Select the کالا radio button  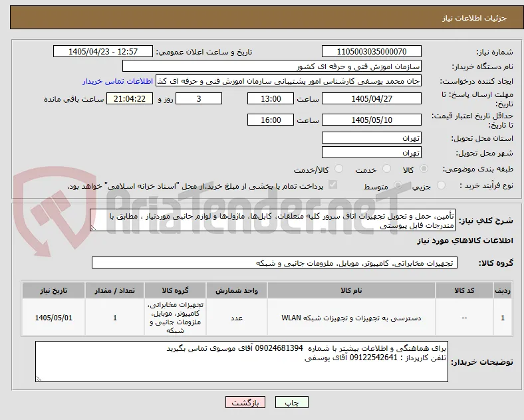(424, 169)
